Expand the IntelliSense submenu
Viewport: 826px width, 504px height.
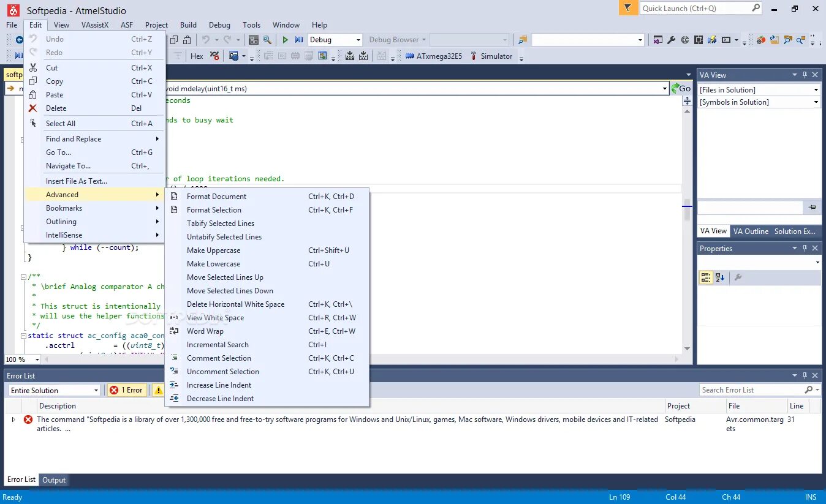pos(94,235)
